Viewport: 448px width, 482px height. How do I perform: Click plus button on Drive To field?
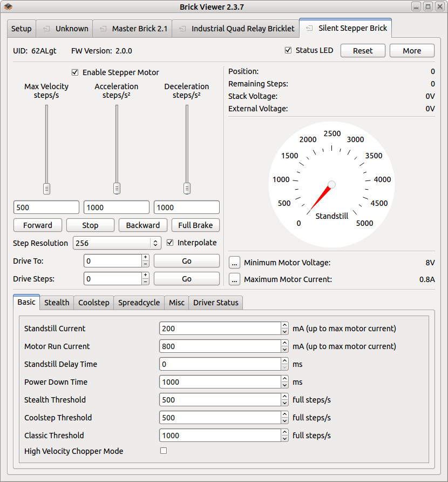[x=145, y=258]
